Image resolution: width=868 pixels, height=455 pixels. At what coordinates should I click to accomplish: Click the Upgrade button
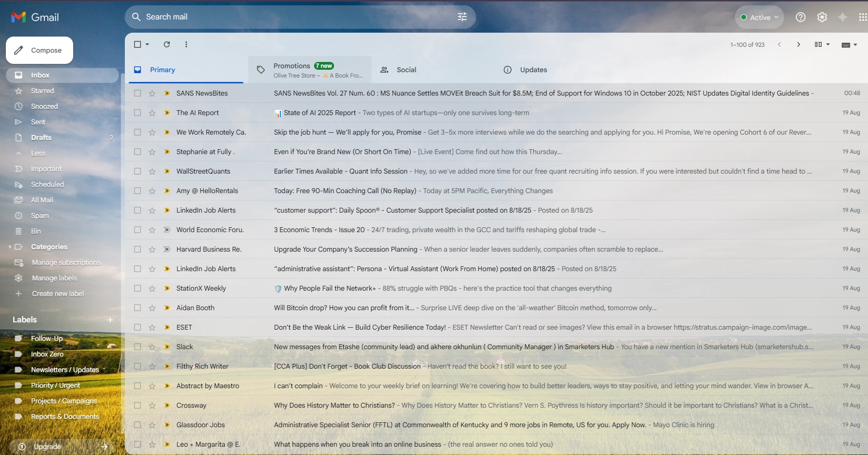pos(62,447)
